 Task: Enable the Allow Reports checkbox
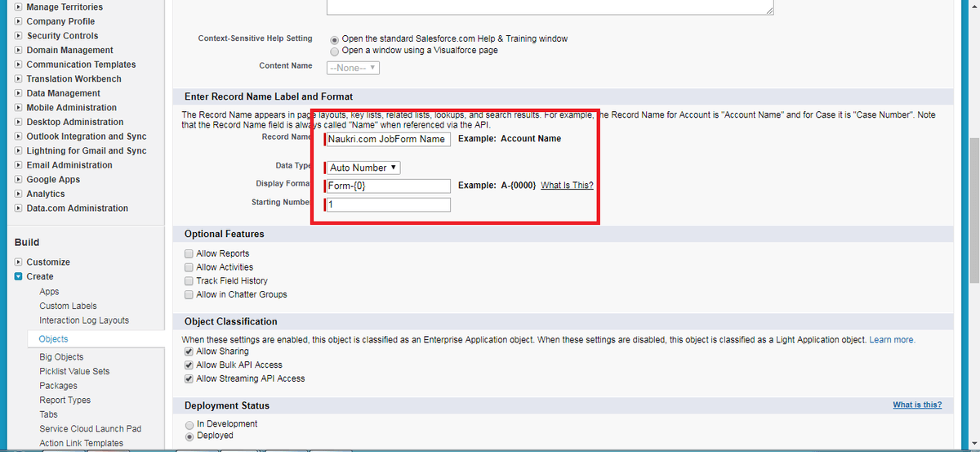point(189,254)
